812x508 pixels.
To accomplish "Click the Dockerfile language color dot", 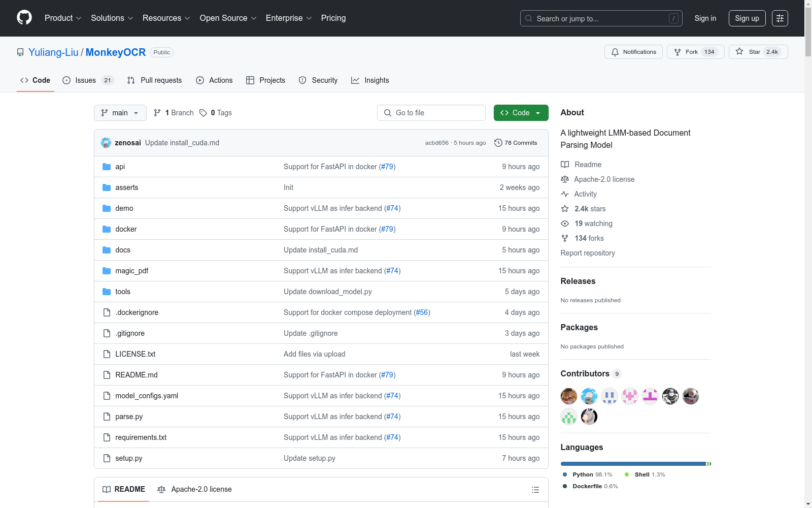I will (x=565, y=486).
